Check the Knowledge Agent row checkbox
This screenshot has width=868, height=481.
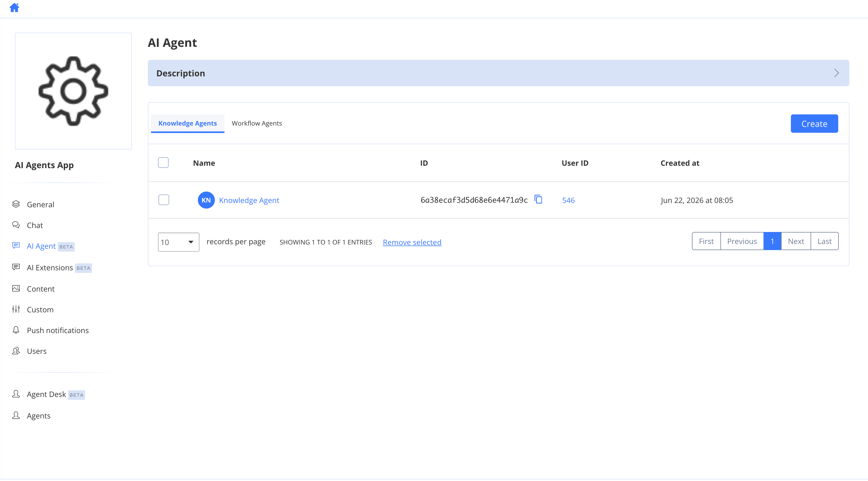tap(164, 200)
